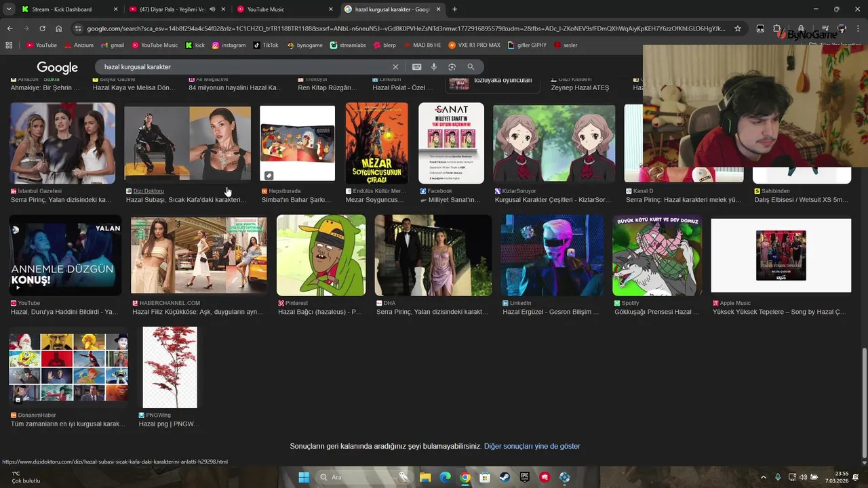Image resolution: width=868 pixels, height=488 pixels.
Task: Open gifler GIPHY bookmark
Action: tap(527, 45)
